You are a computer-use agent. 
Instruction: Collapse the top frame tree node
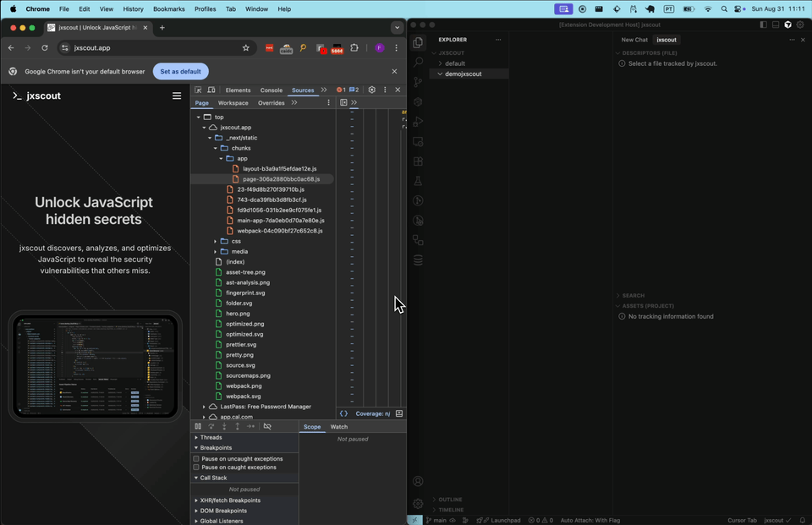point(198,117)
